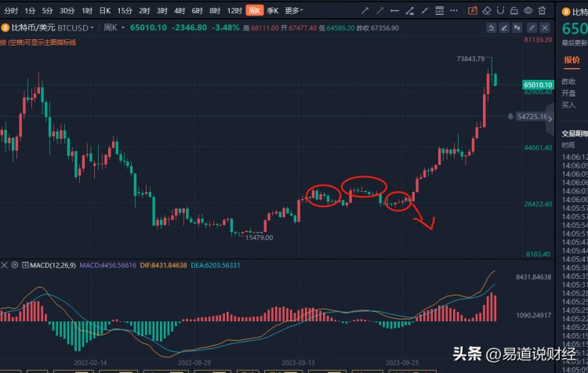
Task: Click the MACD:4456.56616 value
Action: point(107,266)
